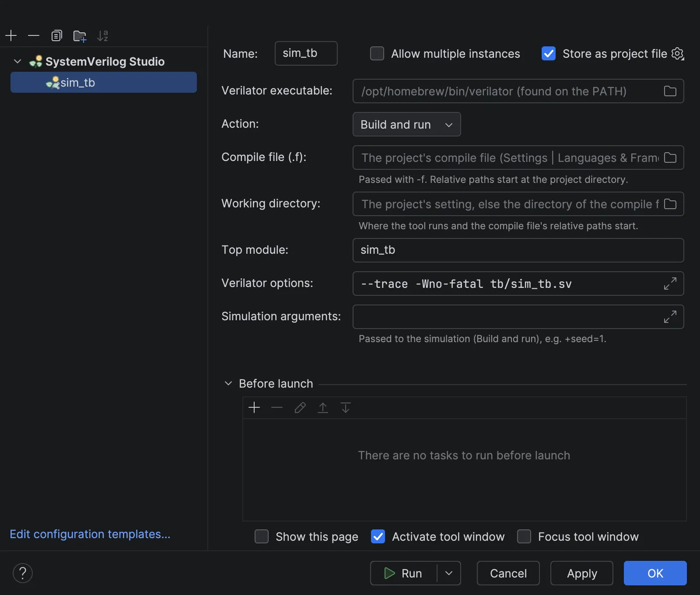700x595 pixels.
Task: Disable Activate tool window checkbox
Action: click(x=378, y=536)
